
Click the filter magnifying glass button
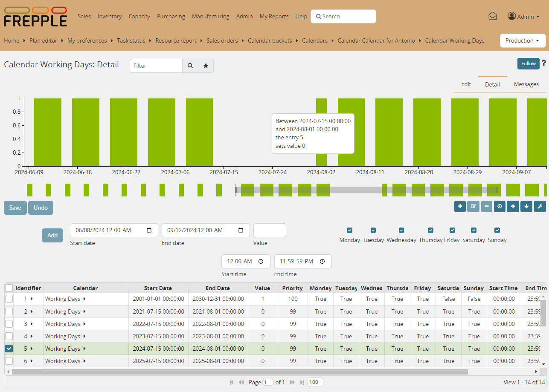[x=190, y=66]
